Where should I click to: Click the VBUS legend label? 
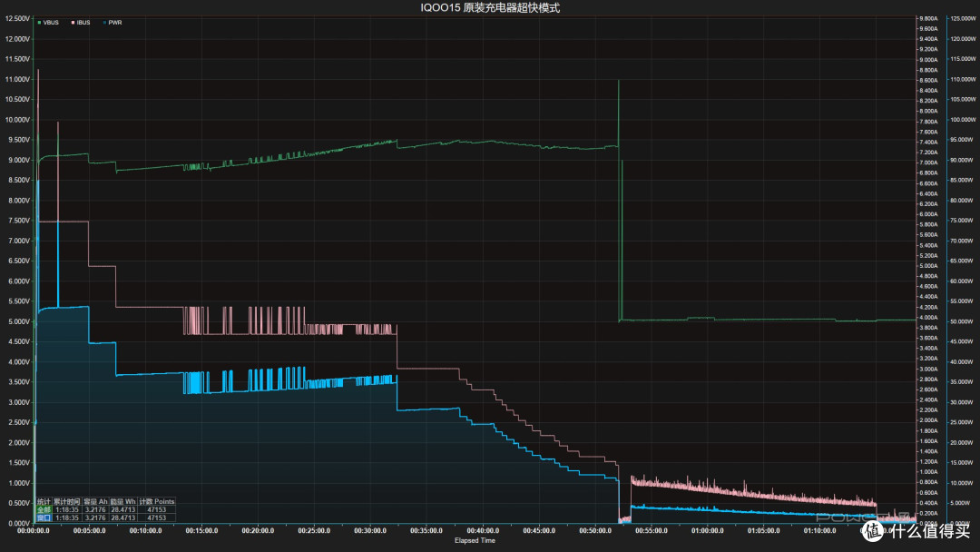[51, 23]
